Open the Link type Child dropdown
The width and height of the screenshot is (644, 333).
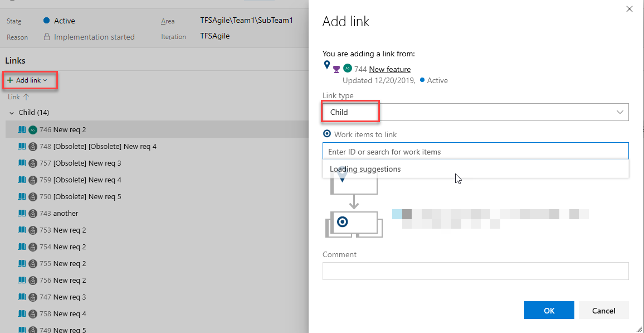click(x=475, y=112)
